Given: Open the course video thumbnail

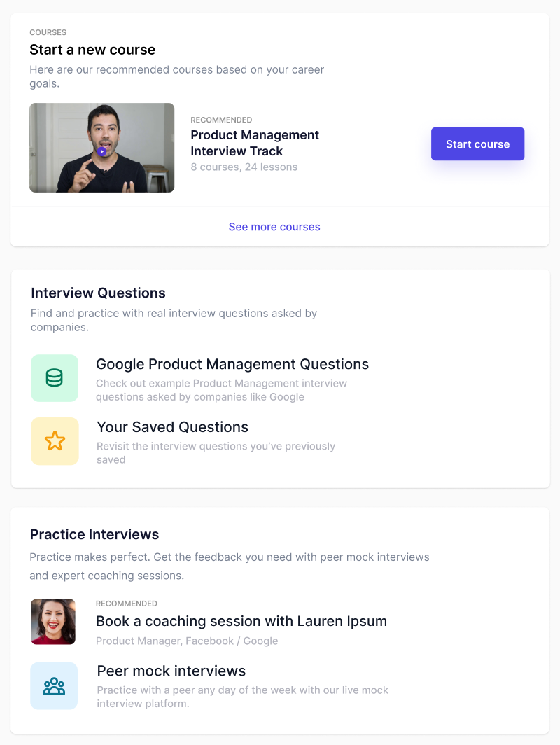Looking at the screenshot, I should pyautogui.click(x=101, y=148).
